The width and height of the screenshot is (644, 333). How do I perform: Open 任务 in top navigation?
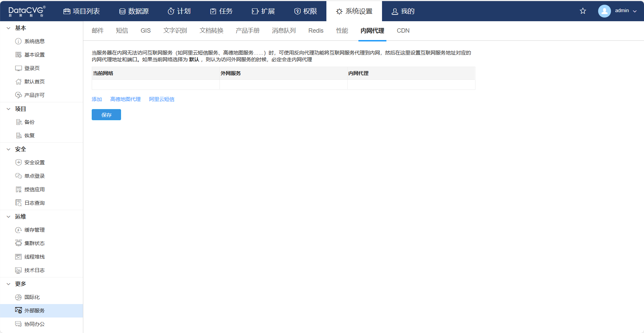(x=221, y=11)
